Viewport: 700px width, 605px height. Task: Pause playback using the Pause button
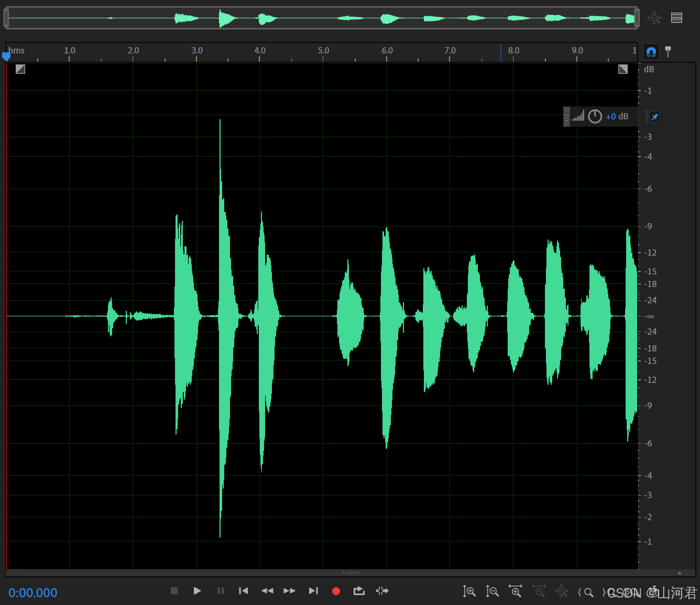click(x=221, y=591)
